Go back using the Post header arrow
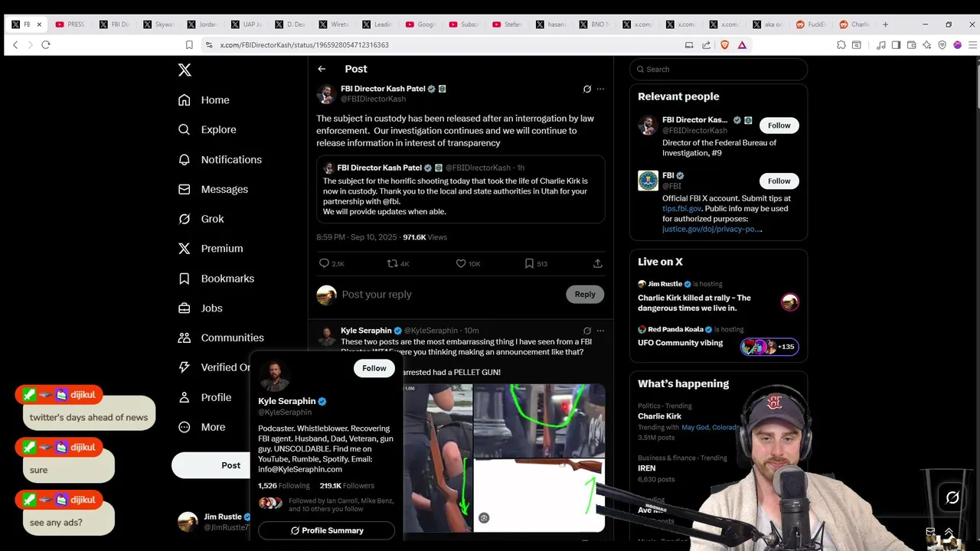The width and height of the screenshot is (980, 551). pyautogui.click(x=322, y=69)
